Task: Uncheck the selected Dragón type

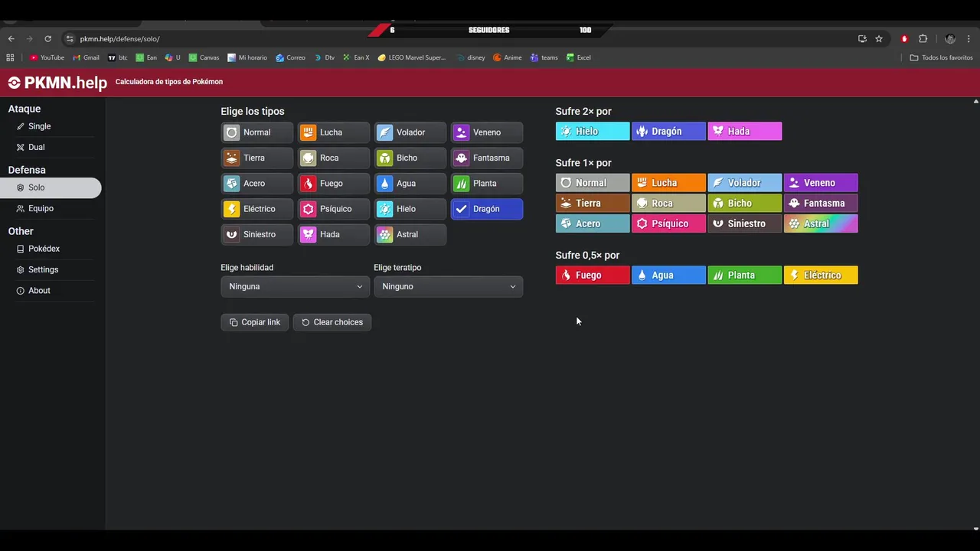Action: click(487, 209)
